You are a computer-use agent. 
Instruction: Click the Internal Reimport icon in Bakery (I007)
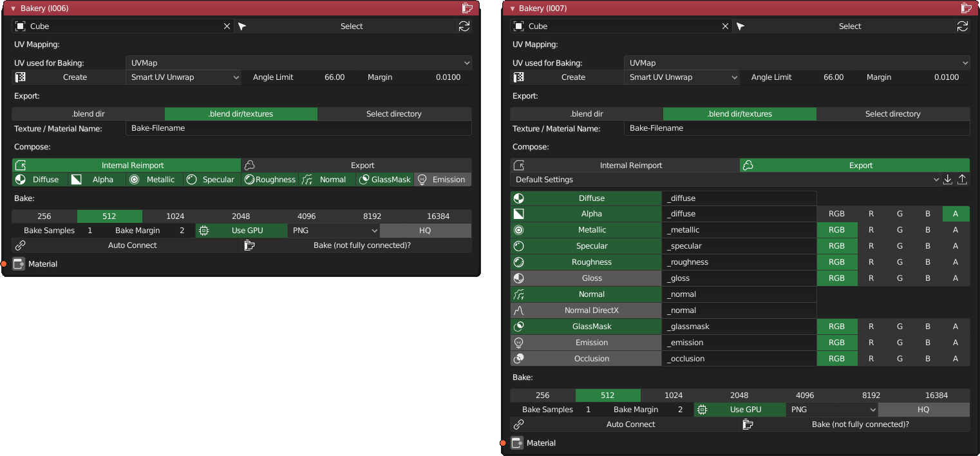[518, 166]
